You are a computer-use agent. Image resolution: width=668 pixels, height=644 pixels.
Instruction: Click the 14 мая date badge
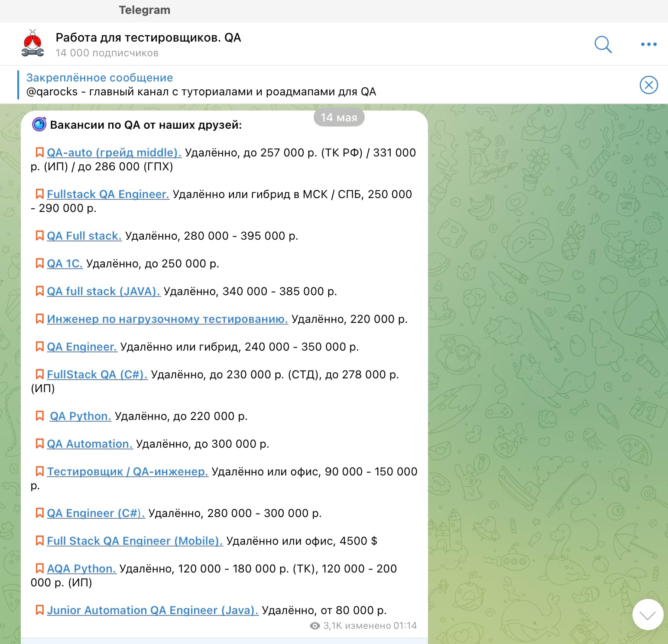click(x=339, y=117)
